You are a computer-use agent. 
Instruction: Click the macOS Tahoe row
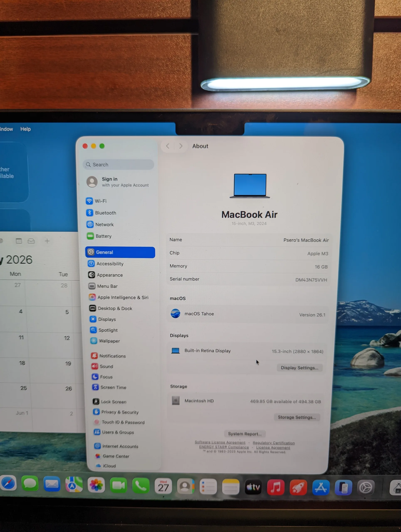[x=248, y=314]
